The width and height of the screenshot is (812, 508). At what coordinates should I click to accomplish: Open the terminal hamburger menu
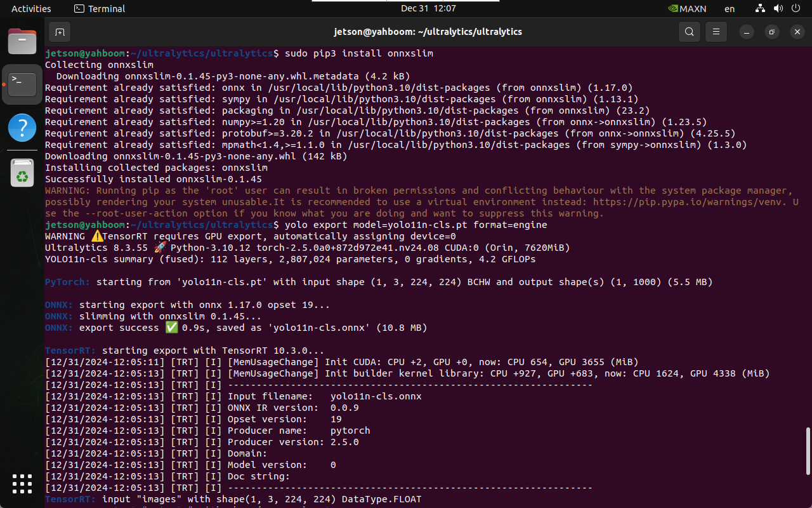716,32
